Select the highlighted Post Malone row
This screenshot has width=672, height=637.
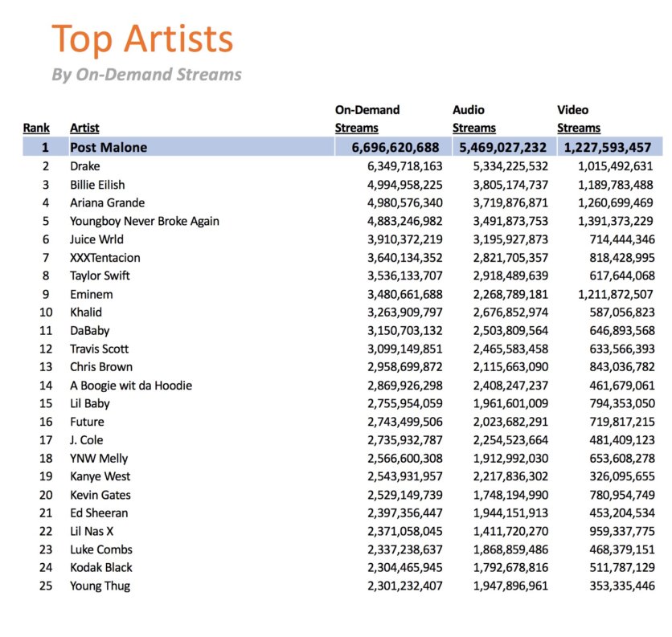pyautogui.click(x=342, y=147)
